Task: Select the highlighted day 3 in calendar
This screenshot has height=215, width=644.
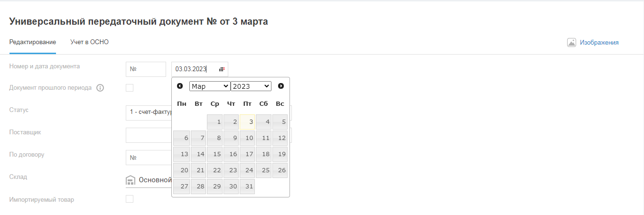Action: pos(247,122)
